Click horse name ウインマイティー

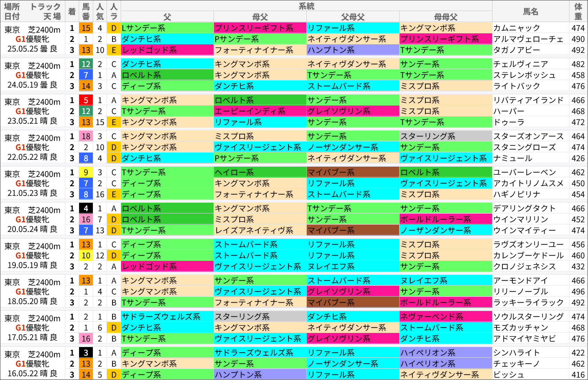(524, 231)
